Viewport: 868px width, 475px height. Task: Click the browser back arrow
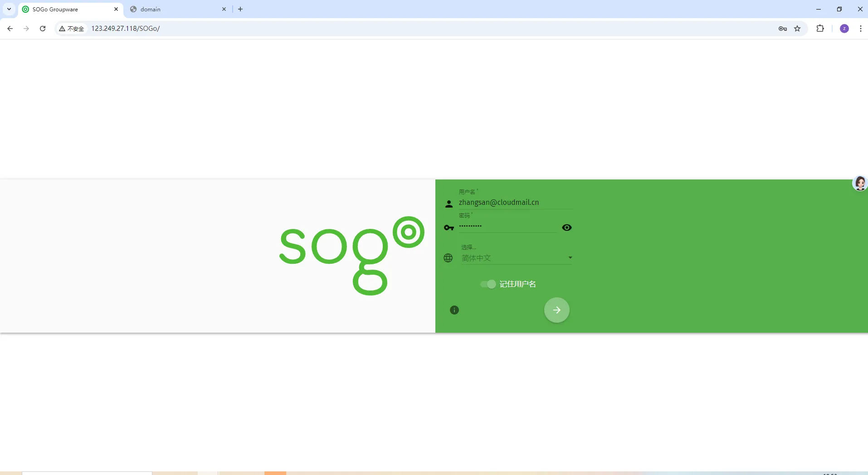pos(10,29)
